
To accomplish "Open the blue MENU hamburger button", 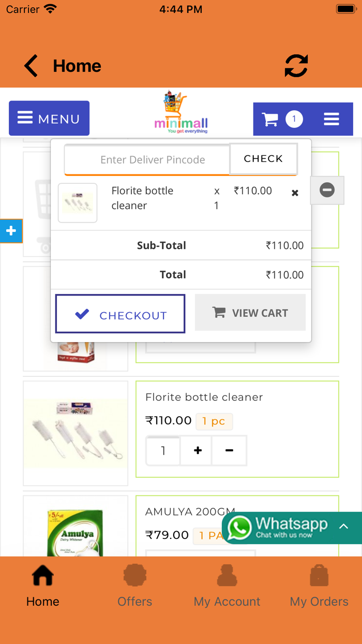I will (x=49, y=119).
